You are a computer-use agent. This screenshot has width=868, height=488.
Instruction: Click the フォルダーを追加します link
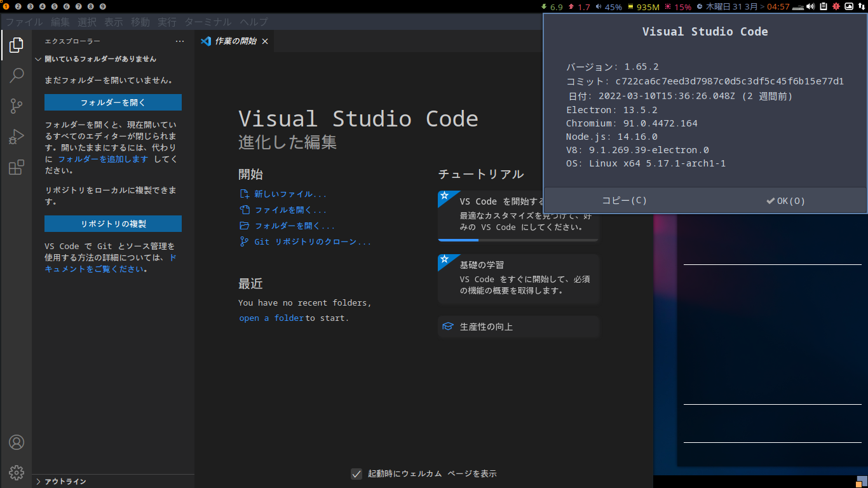(103, 159)
